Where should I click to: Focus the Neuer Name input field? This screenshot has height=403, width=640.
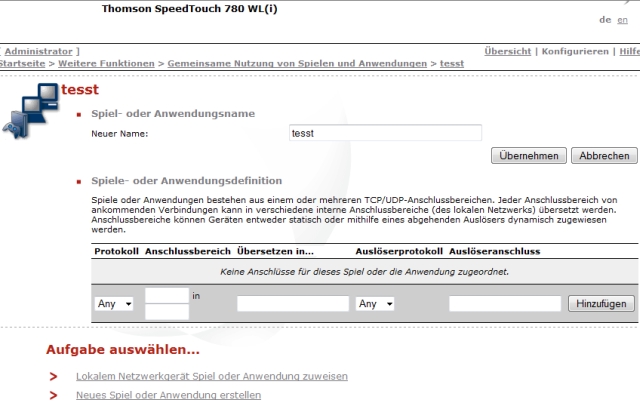pyautogui.click(x=385, y=133)
